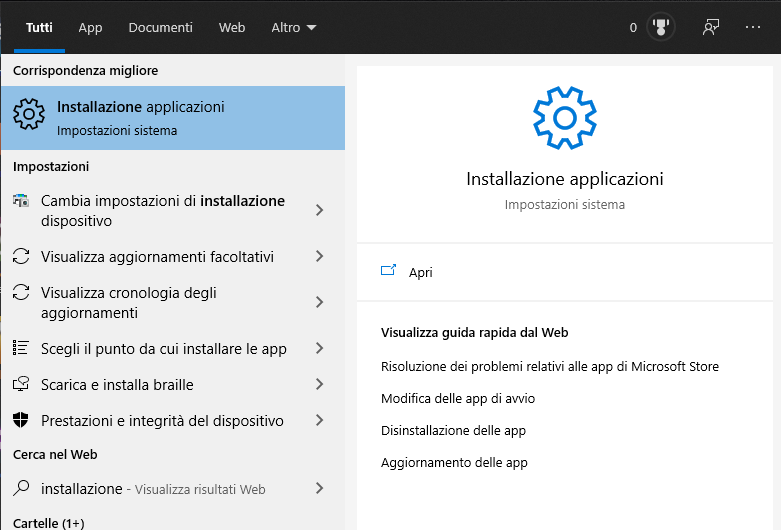Image resolution: width=781 pixels, height=530 pixels.
Task: Click the Apri open-window icon
Action: 389,270
